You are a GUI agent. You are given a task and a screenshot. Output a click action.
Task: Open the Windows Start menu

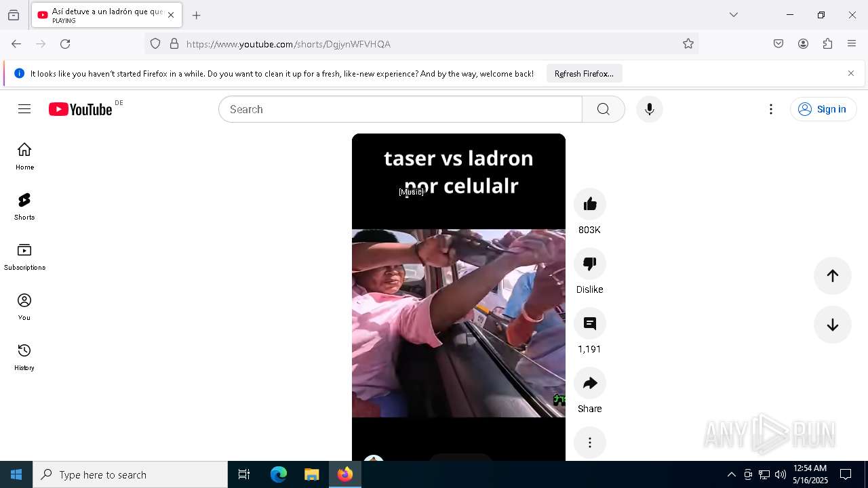(16, 474)
